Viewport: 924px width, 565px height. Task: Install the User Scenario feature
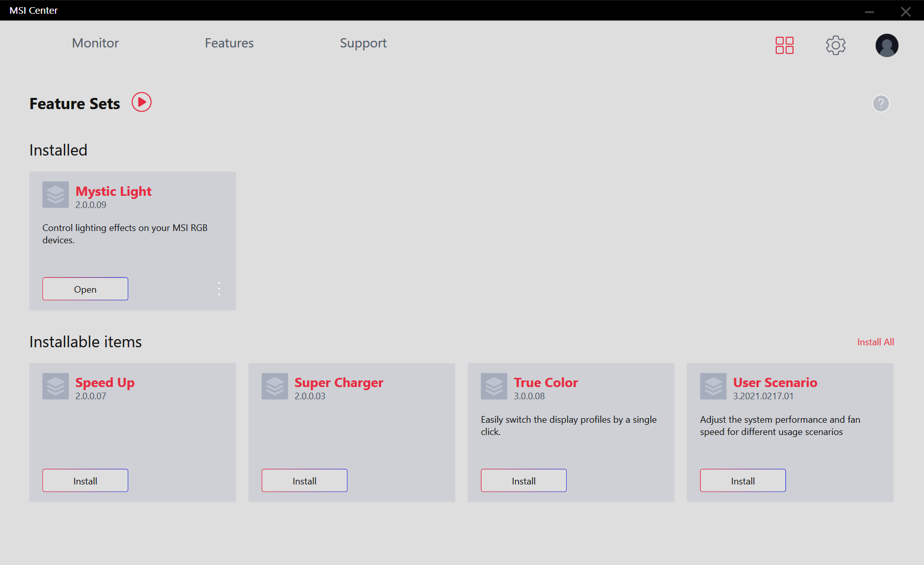pyautogui.click(x=743, y=480)
